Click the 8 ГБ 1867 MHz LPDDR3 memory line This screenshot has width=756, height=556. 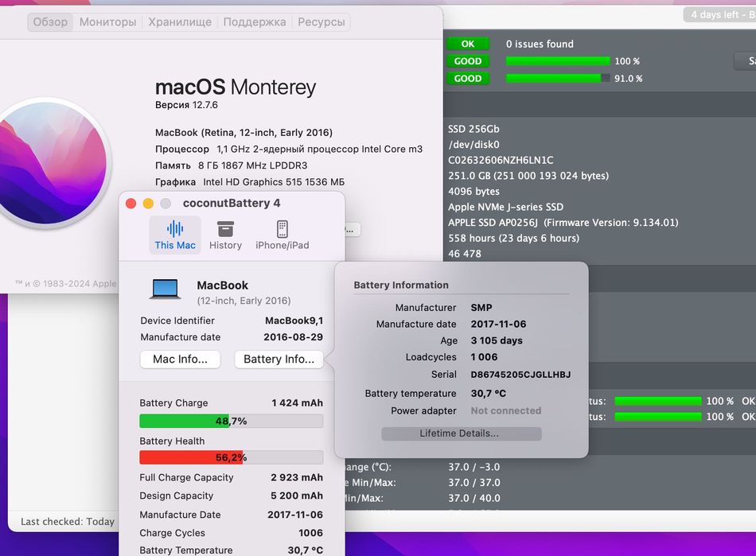click(x=231, y=165)
